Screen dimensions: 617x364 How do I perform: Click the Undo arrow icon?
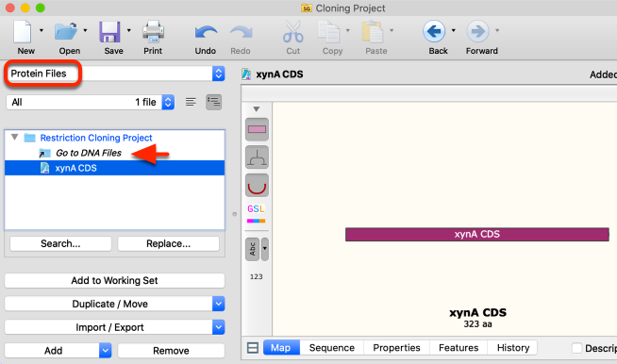point(206,32)
